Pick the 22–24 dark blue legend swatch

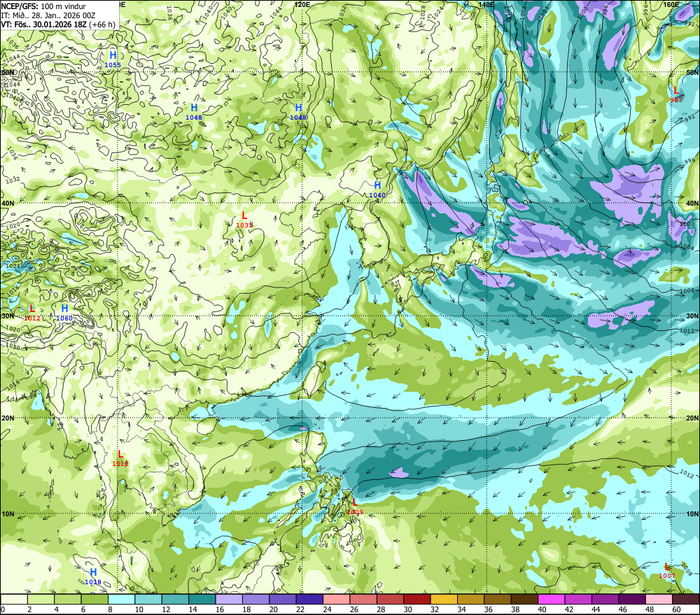pos(310,599)
